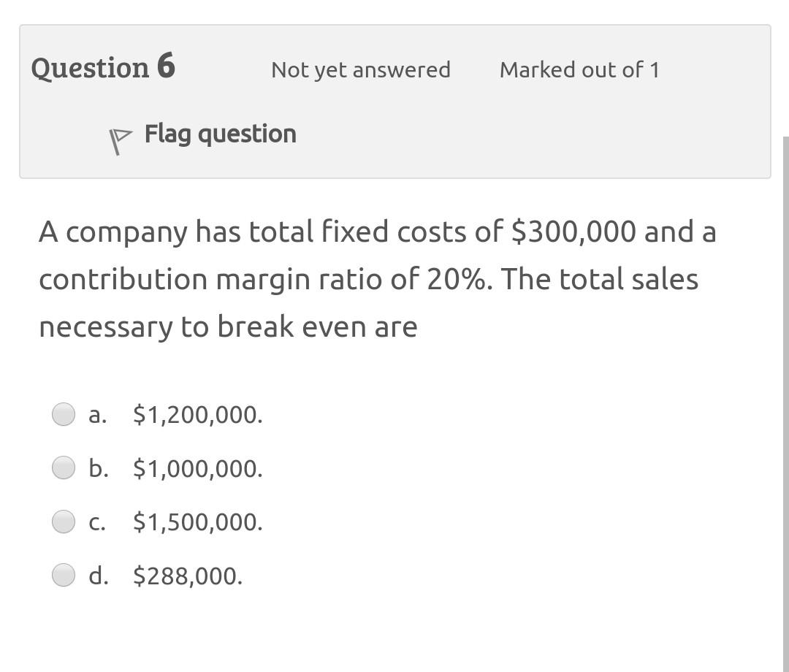
Task: Select radio button for answer c
Action: click(64, 521)
